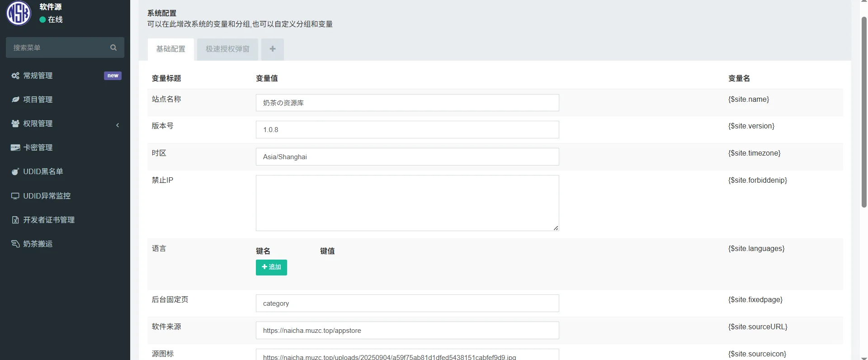Viewport: 868px width, 360px height.
Task: Focus the 源图标 URL input
Action: [x=407, y=355]
